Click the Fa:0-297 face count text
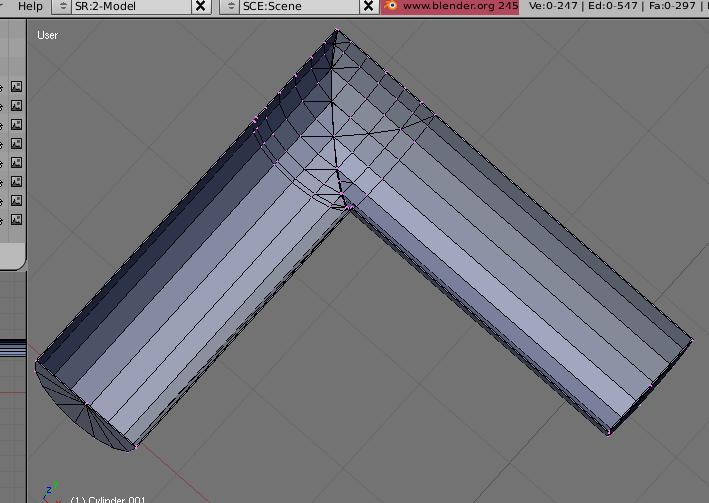Screen dimensions: 709x503 pos(672,6)
